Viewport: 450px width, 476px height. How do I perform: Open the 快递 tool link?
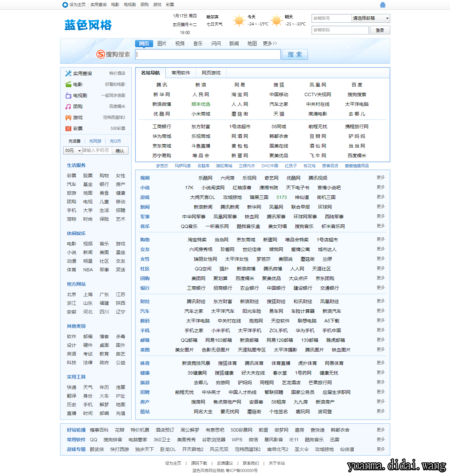pyautogui.click(x=71, y=387)
